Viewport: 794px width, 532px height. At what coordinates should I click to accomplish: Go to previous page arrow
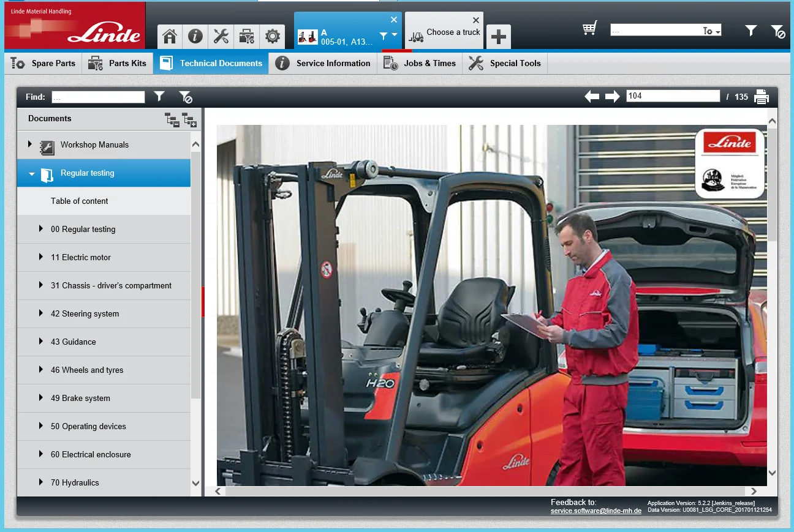coord(592,97)
